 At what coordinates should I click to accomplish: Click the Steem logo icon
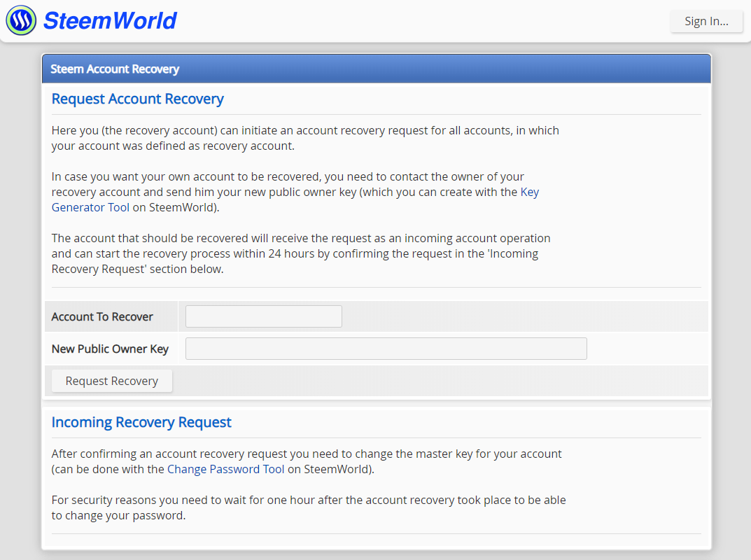(21, 20)
